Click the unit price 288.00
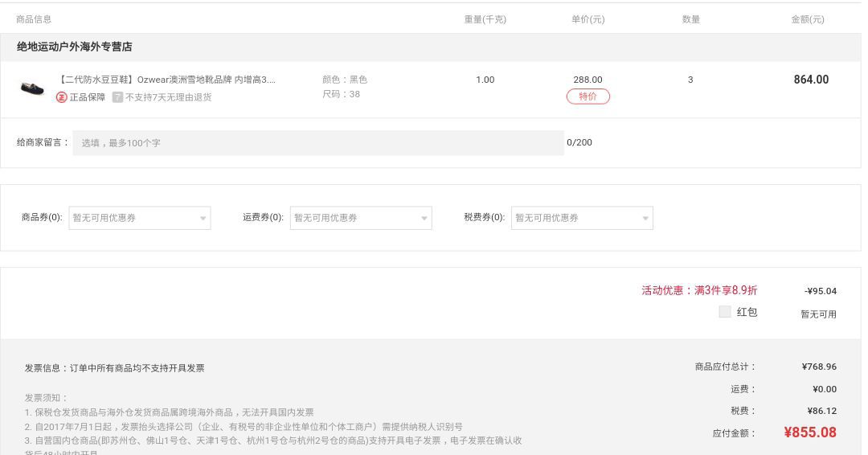Viewport: 868px width, 455px height. pos(588,80)
